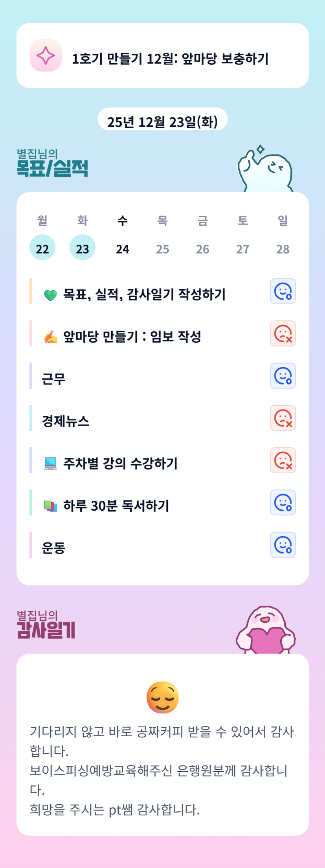This screenshot has width=325, height=868.
Task: Click the pink color bar beside 운동
Action: tap(31, 545)
